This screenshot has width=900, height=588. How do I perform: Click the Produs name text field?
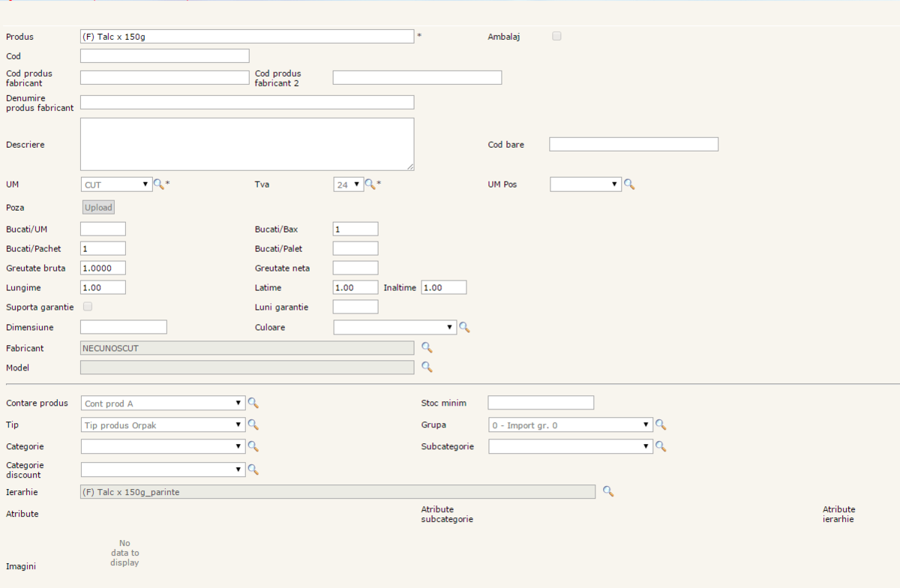tap(247, 37)
